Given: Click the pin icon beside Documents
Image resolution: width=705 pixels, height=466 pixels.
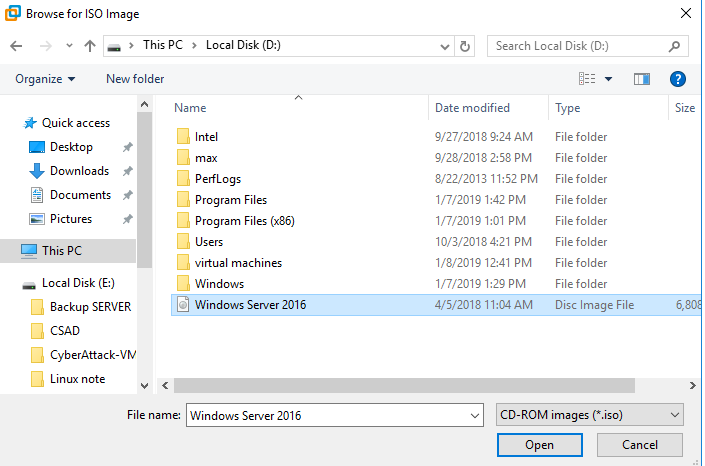Looking at the screenshot, I should 128,195.
